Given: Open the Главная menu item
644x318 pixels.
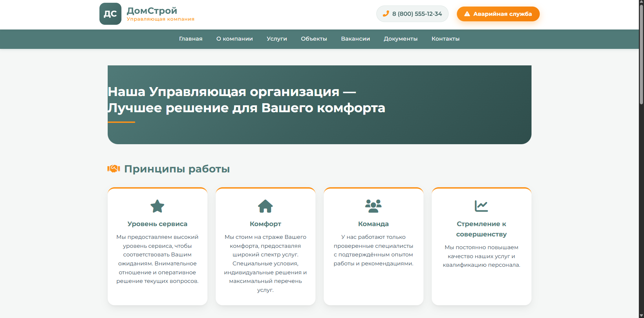Looking at the screenshot, I should 191,39.
